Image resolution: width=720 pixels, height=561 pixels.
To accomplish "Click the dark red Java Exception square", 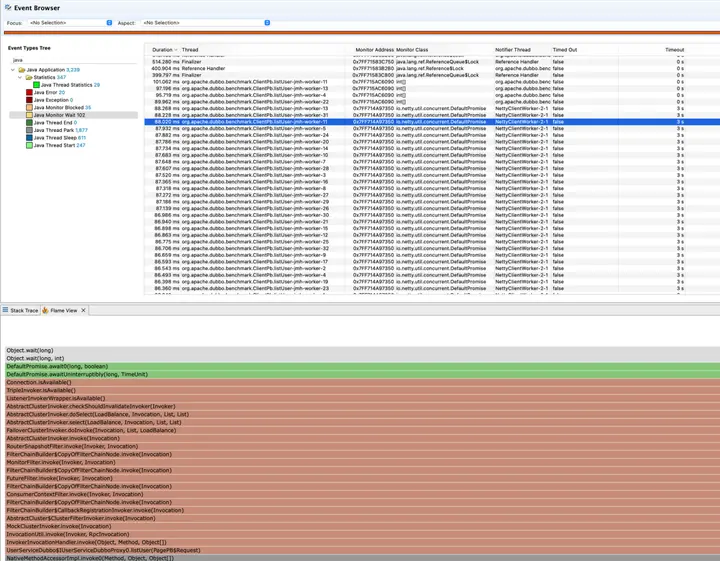I will coord(29,100).
